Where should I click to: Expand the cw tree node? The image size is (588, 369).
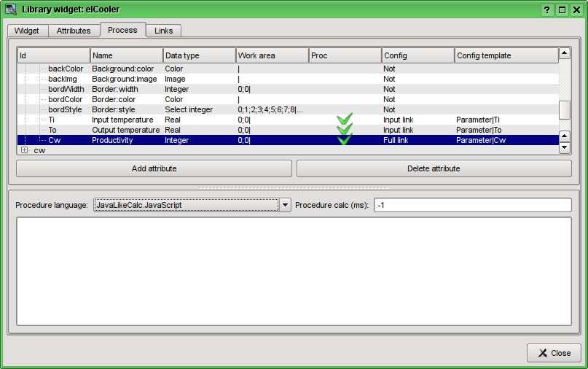(x=24, y=150)
